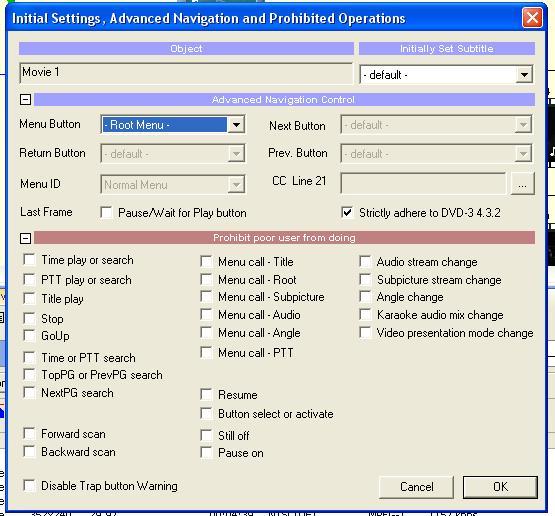This screenshot has height=516, width=555.
Task: Click the Cancel button
Action: pos(416,487)
